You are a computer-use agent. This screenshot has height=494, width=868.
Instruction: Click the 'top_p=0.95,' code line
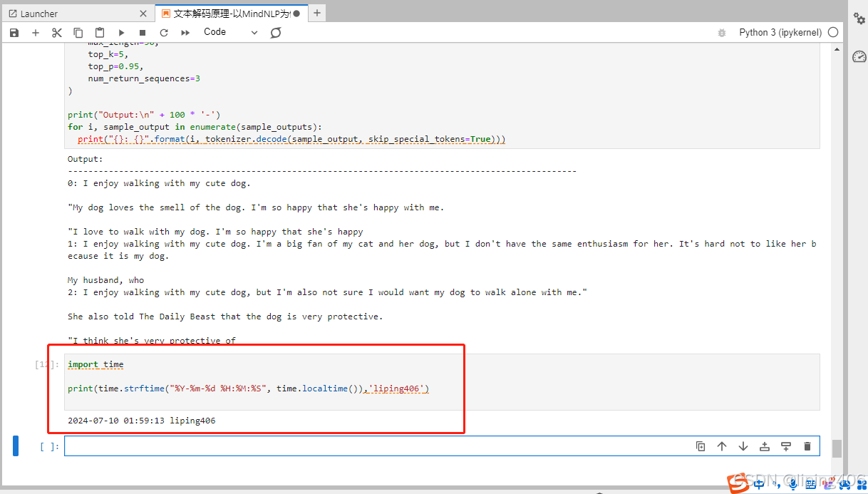click(115, 66)
